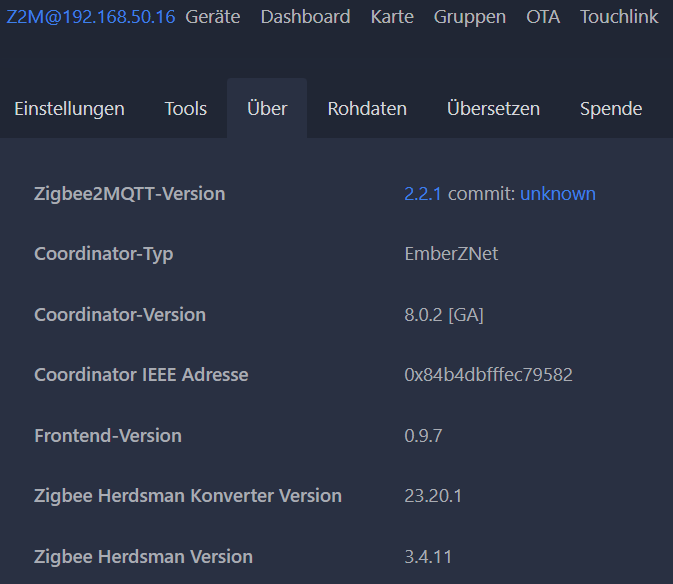
Task: Click the EmberZNet coordinator type value
Action: point(451,254)
